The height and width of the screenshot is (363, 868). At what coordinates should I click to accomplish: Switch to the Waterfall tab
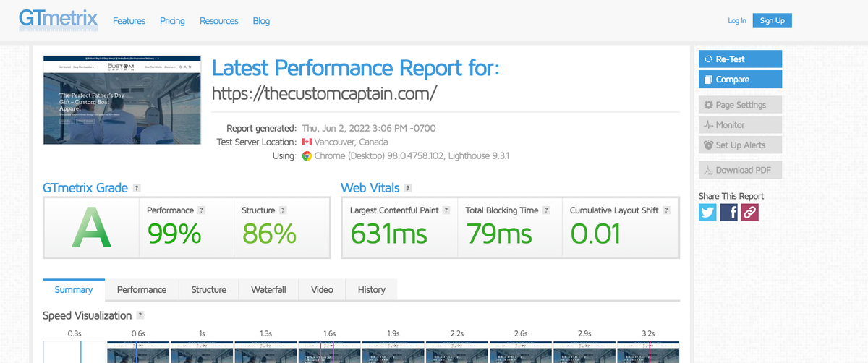click(x=268, y=289)
